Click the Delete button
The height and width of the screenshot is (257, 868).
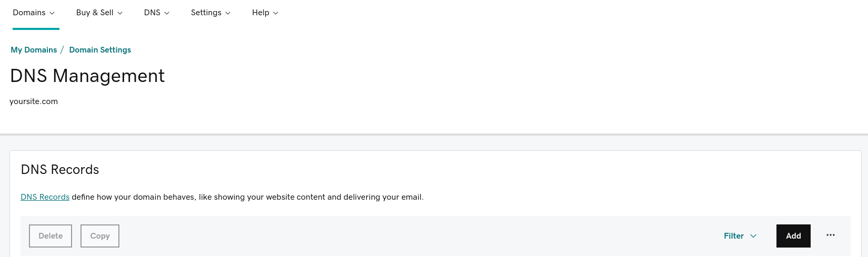point(51,236)
